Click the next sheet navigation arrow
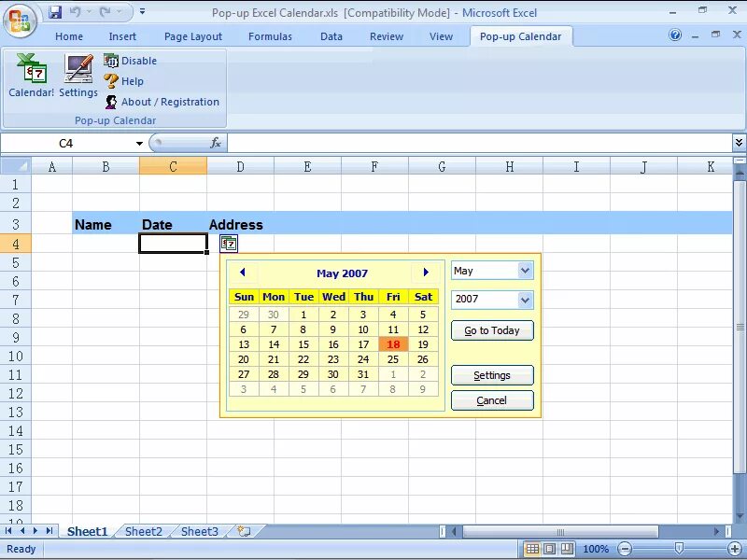 click(35, 531)
